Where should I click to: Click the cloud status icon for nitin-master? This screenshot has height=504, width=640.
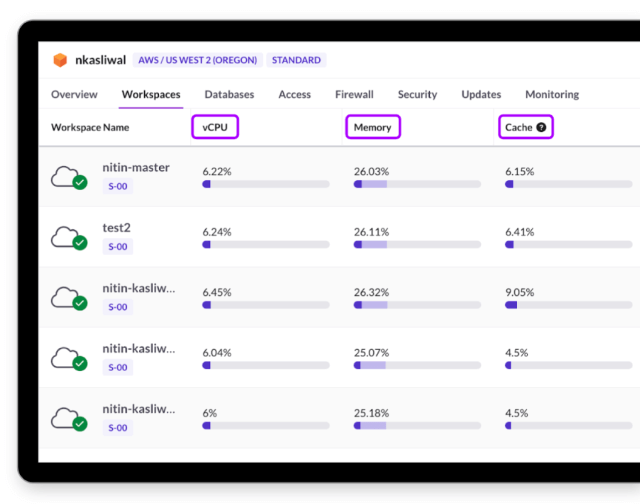(x=69, y=178)
